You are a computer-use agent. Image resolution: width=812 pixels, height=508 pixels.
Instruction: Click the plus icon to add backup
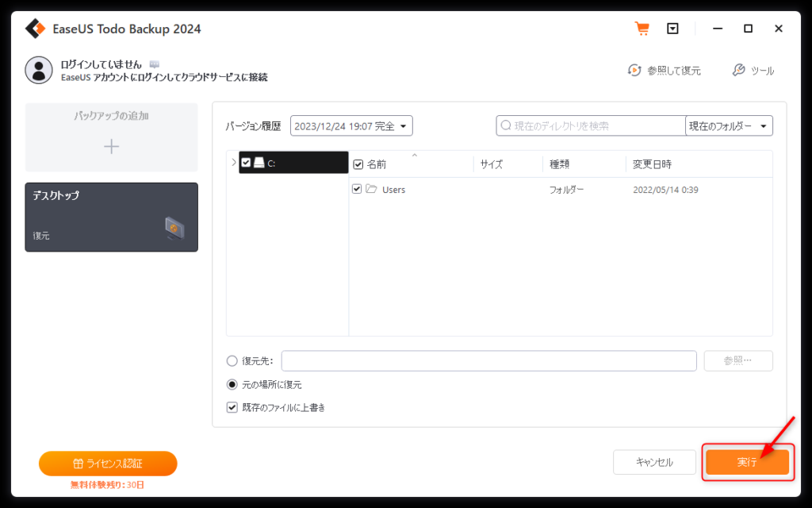point(112,146)
